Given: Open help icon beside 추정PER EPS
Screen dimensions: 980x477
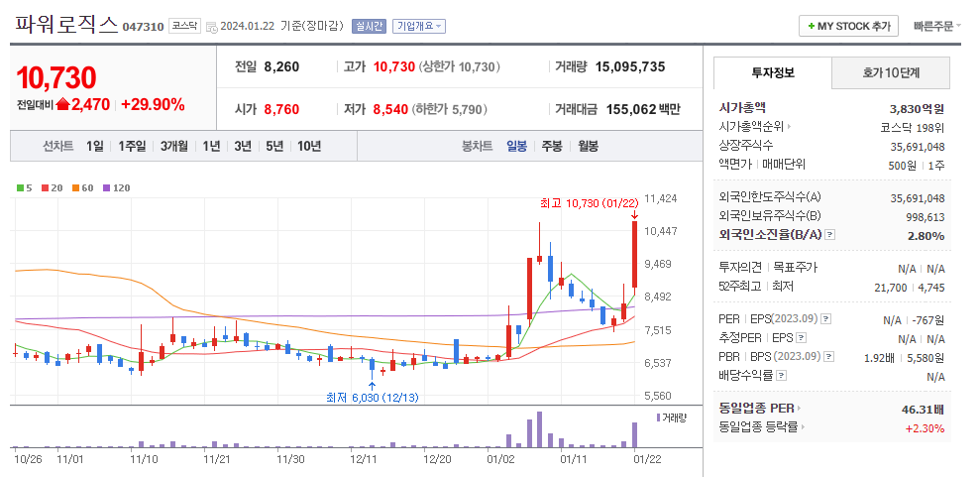Looking at the screenshot, I should 802,338.
